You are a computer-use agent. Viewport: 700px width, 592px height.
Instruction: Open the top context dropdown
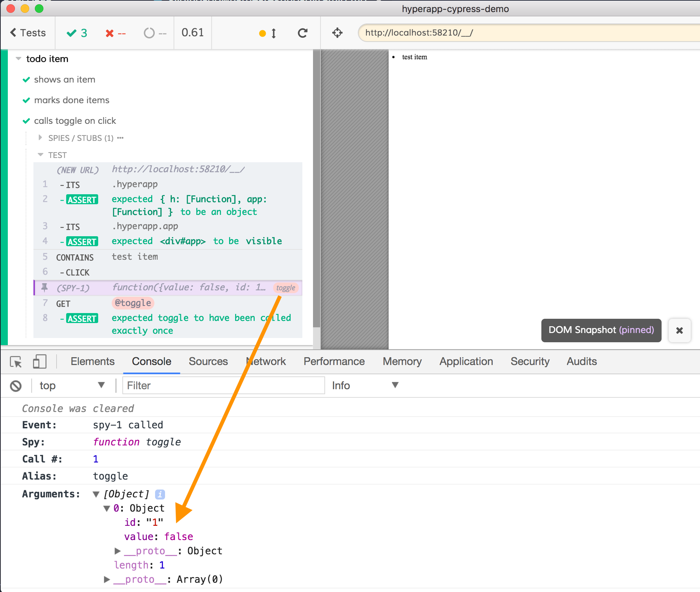pyautogui.click(x=71, y=385)
